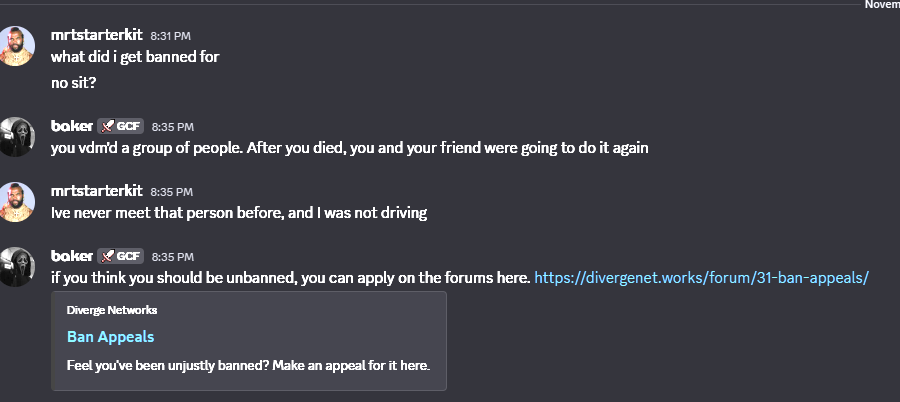Image resolution: width=900 pixels, height=402 pixels.
Task: Click timestamp on "Ive never meet that person" message
Action: (x=171, y=192)
